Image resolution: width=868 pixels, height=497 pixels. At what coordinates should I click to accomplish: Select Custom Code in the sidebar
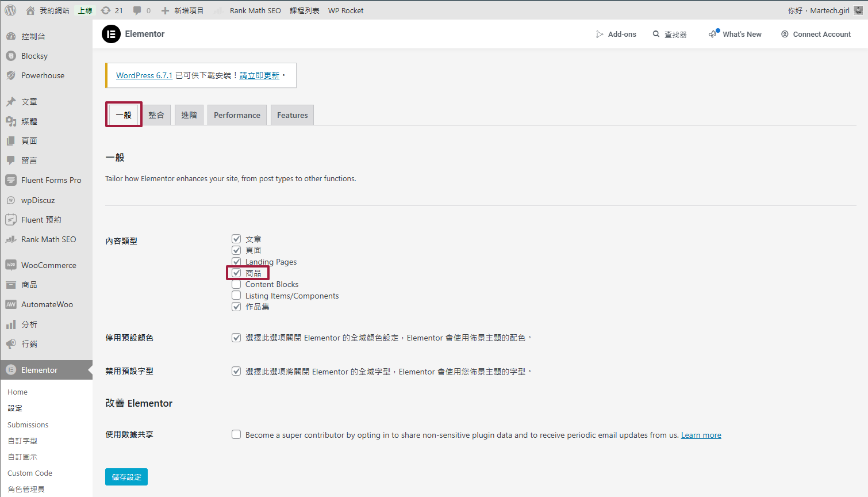coord(30,472)
